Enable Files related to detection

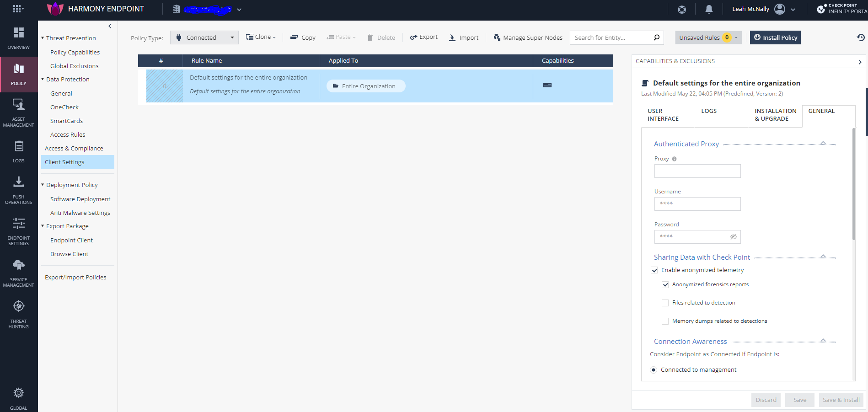[x=665, y=303]
